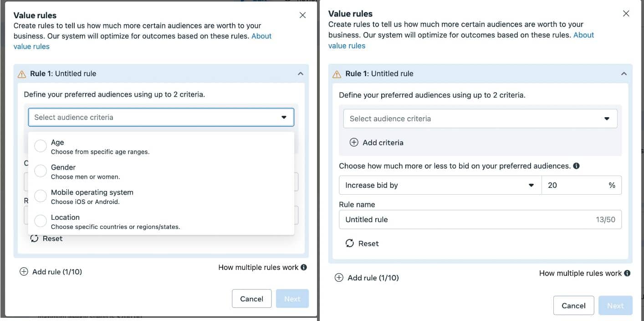Click the Reset icon below the open criteria list
Screen dimensions: 644x321
[x=34, y=238]
